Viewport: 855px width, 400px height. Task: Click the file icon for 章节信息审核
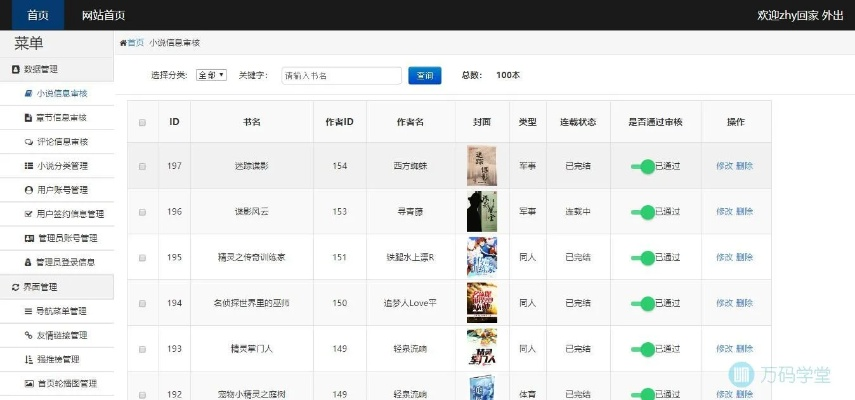tap(28, 118)
